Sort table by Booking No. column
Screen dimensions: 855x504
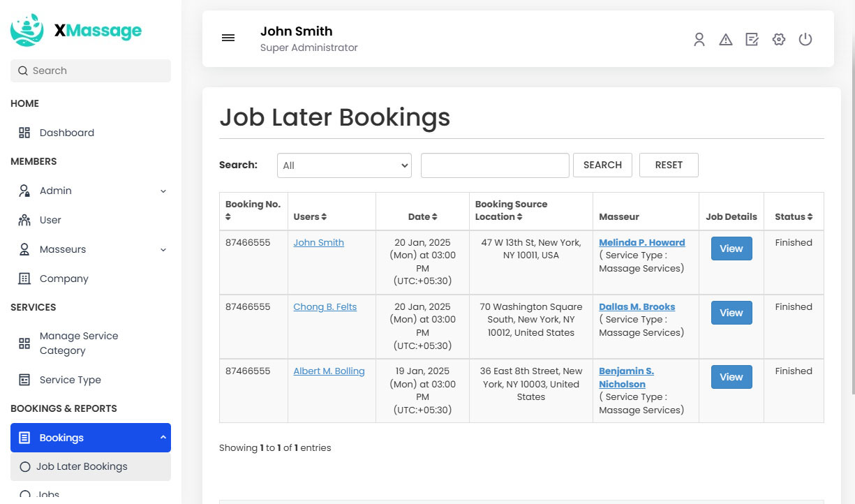click(x=228, y=217)
